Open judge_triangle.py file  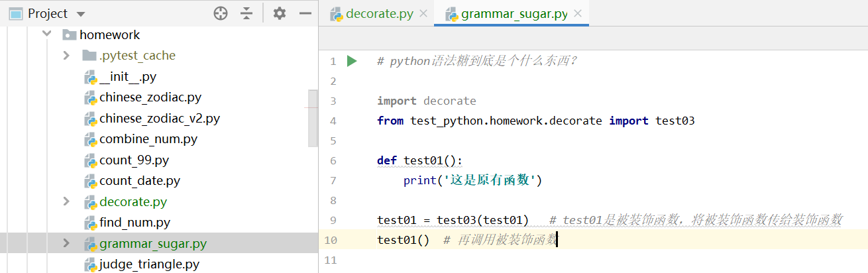pos(149,264)
